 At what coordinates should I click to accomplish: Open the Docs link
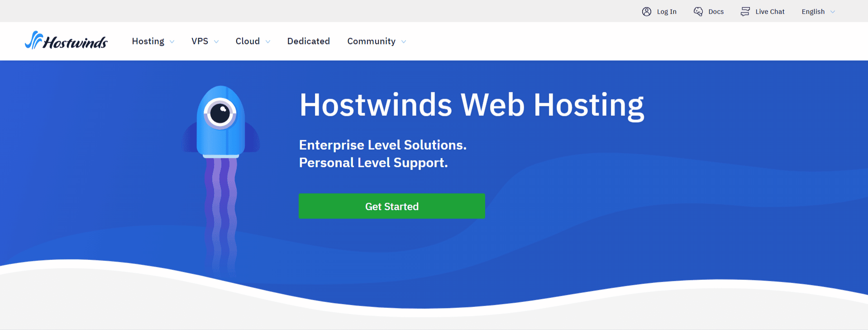coord(716,12)
